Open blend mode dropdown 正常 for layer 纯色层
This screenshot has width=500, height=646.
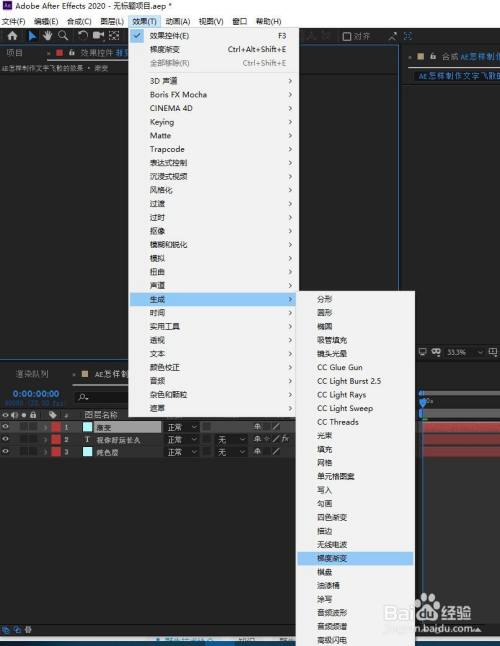click(x=182, y=452)
